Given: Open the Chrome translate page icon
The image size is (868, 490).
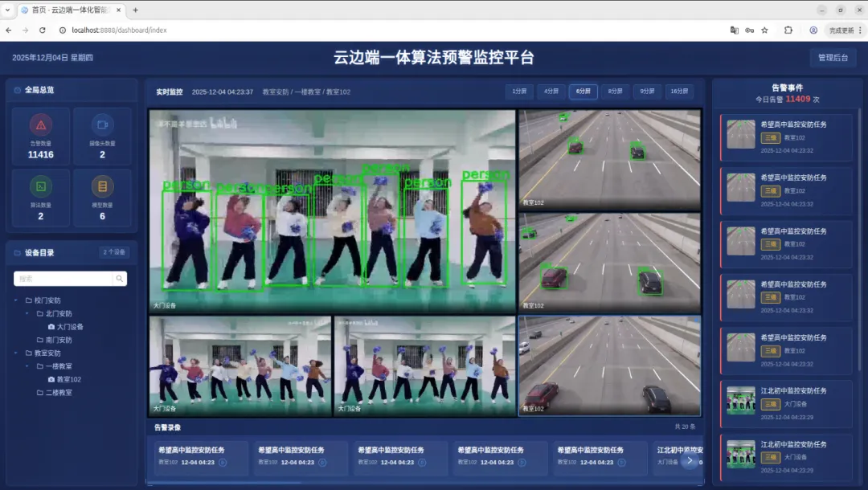Looking at the screenshot, I should (x=734, y=31).
